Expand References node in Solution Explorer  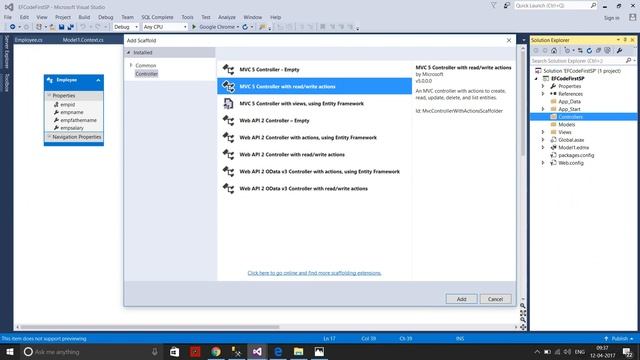coord(543,94)
